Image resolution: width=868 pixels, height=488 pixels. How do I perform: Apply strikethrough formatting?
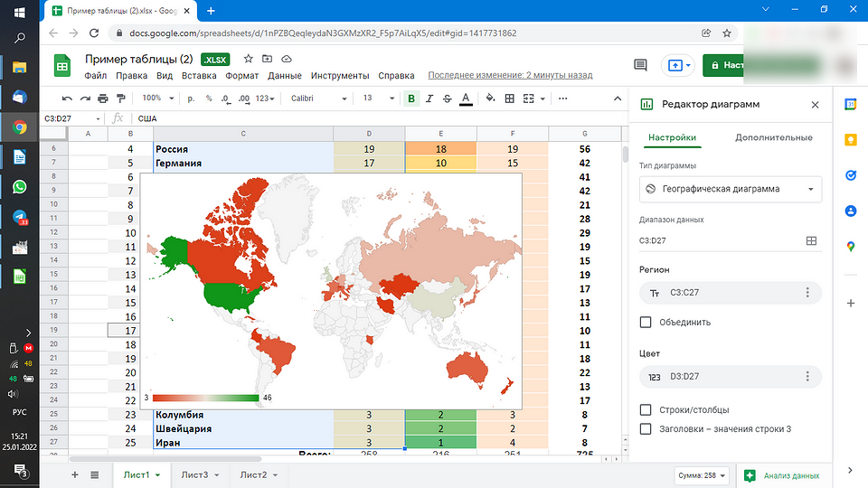(x=448, y=99)
